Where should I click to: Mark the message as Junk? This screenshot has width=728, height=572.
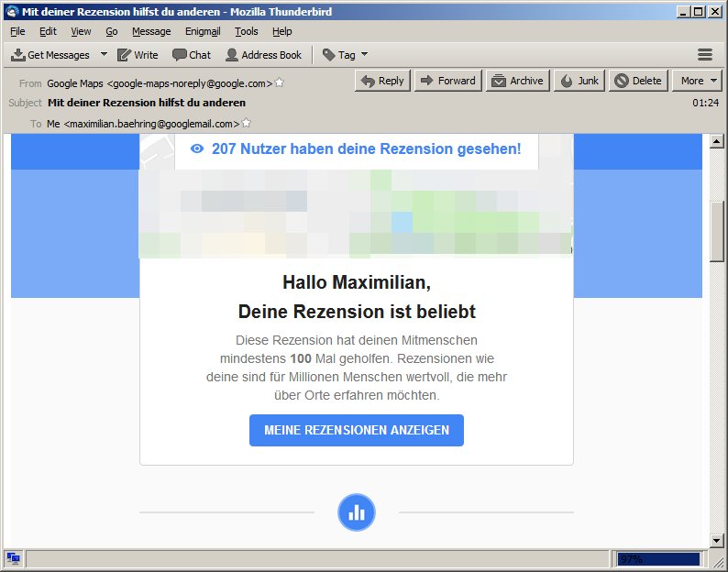click(x=579, y=81)
